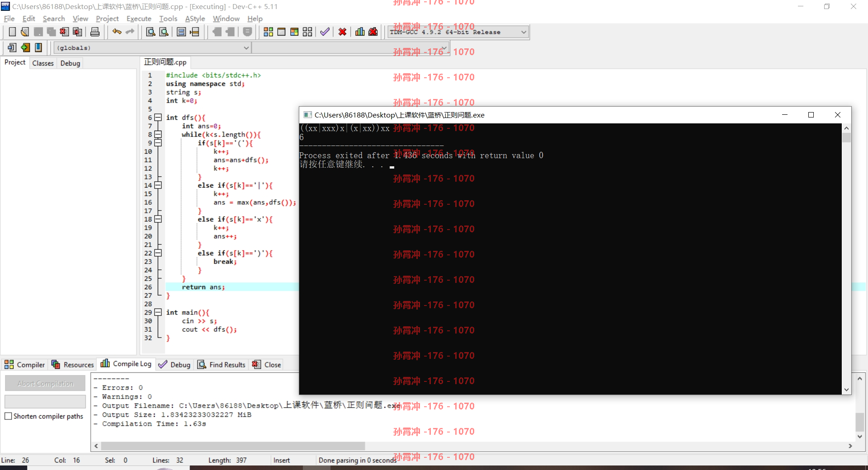Click the Goto bookmark icon

[38, 47]
